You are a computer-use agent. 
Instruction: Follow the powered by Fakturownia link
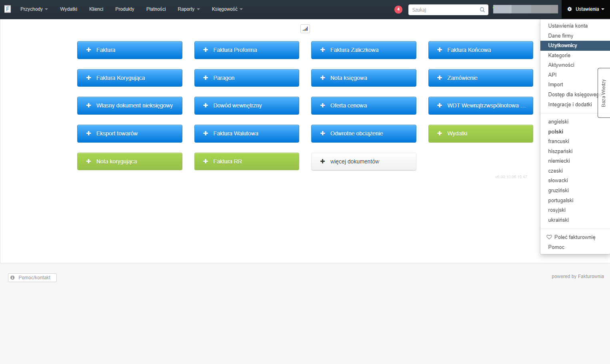pyautogui.click(x=578, y=276)
